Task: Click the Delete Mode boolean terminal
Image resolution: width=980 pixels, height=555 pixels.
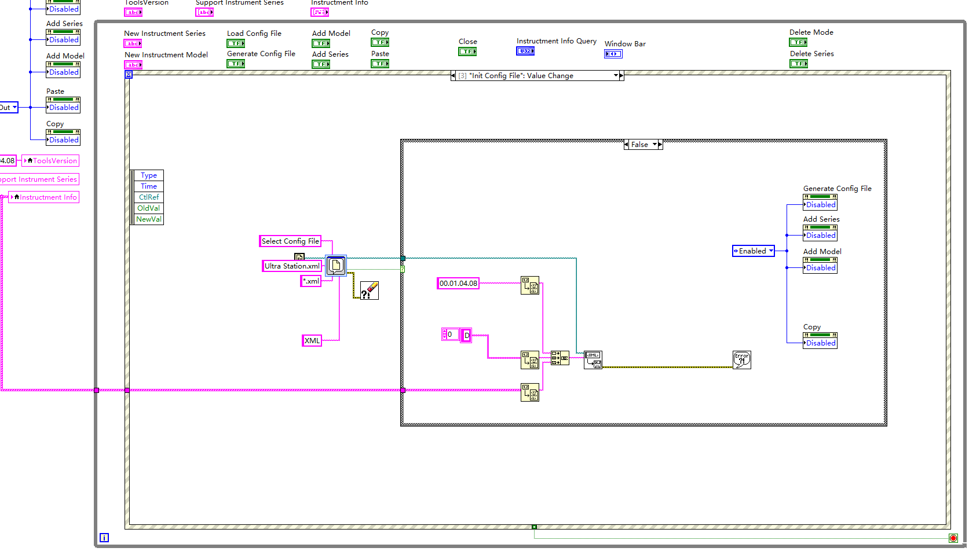Action: click(x=798, y=42)
